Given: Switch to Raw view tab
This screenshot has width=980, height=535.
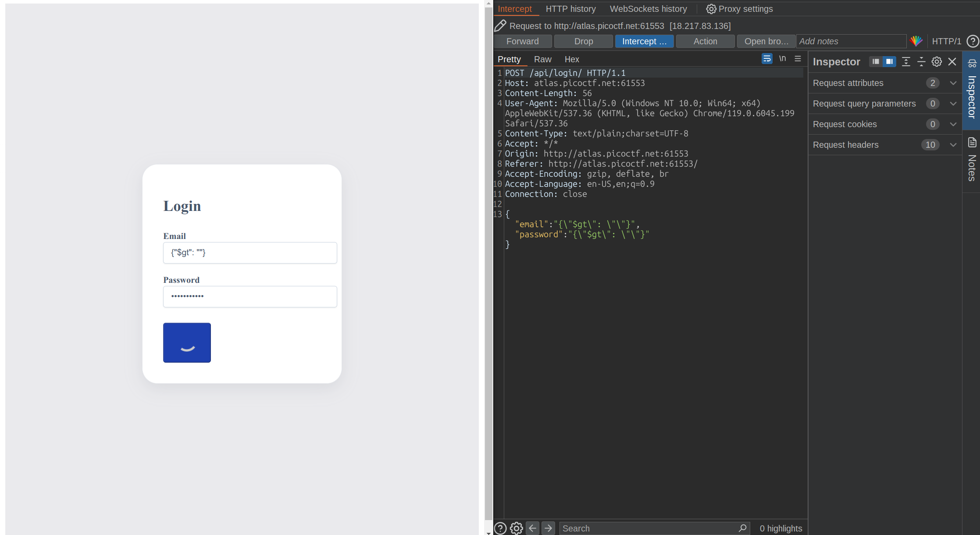Looking at the screenshot, I should pos(542,59).
